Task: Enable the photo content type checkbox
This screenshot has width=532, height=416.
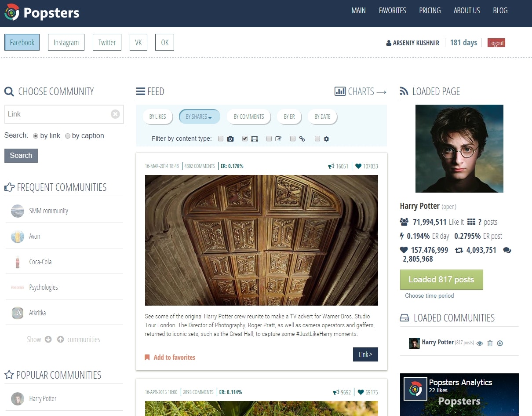Action: click(221, 139)
